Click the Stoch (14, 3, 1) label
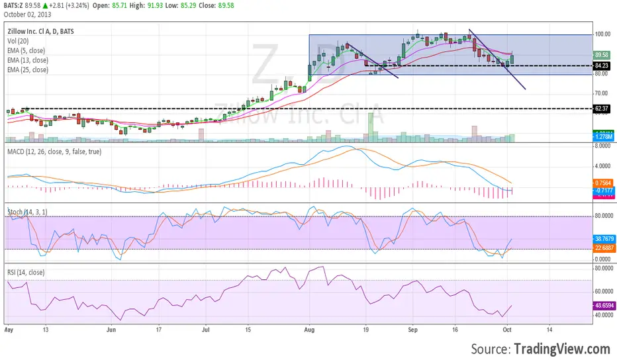The height and width of the screenshot is (364, 617). 27,212
